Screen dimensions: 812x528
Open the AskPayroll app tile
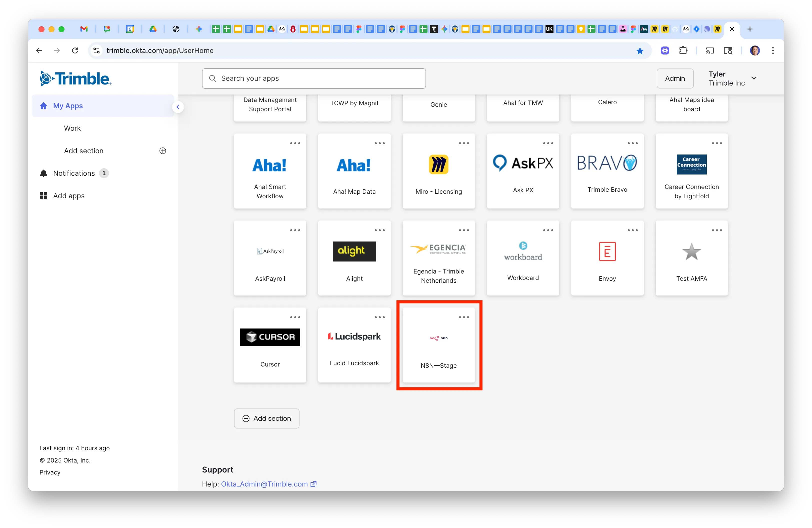[270, 258]
